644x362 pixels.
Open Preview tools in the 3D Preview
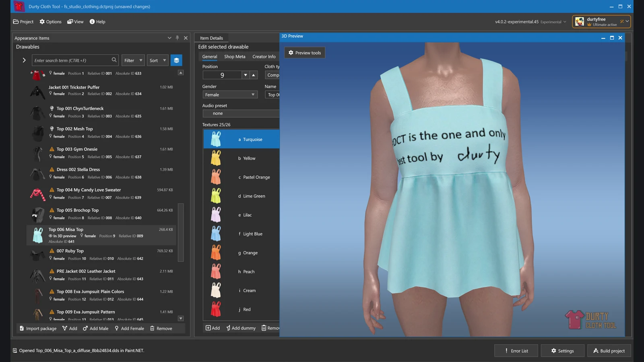coord(305,53)
